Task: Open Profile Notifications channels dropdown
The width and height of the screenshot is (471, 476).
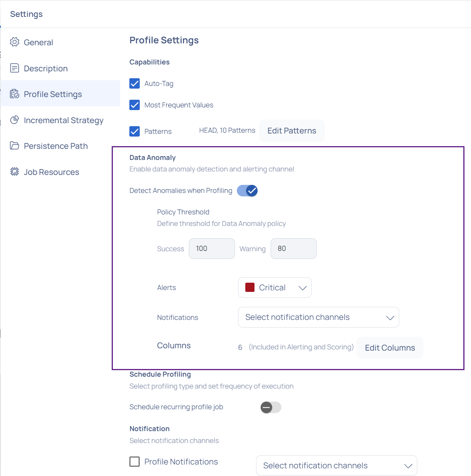Action: coord(337,466)
